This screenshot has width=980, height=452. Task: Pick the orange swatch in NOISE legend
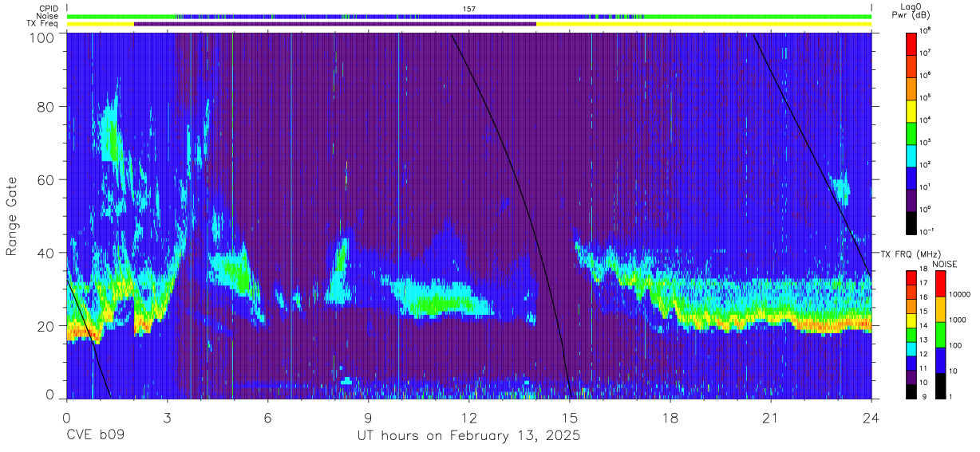[x=940, y=309]
